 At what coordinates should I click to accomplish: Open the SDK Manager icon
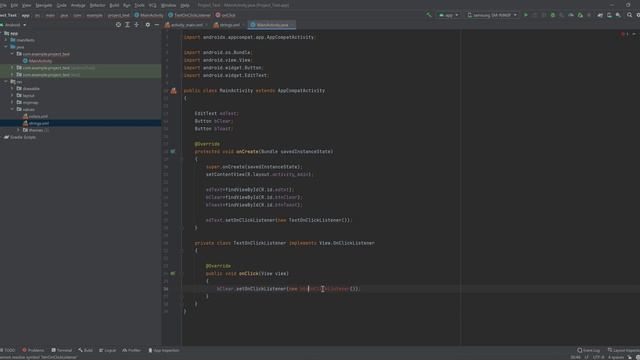click(618, 15)
